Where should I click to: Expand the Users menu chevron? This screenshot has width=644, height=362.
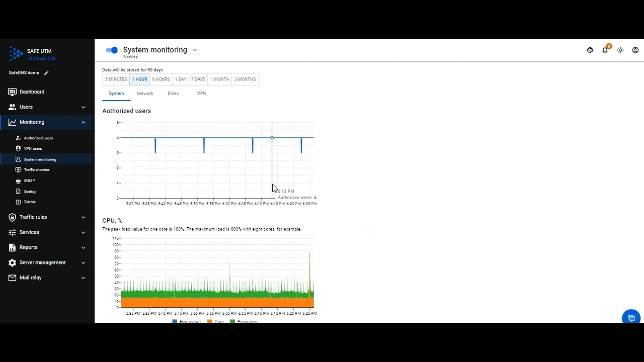pyautogui.click(x=84, y=107)
